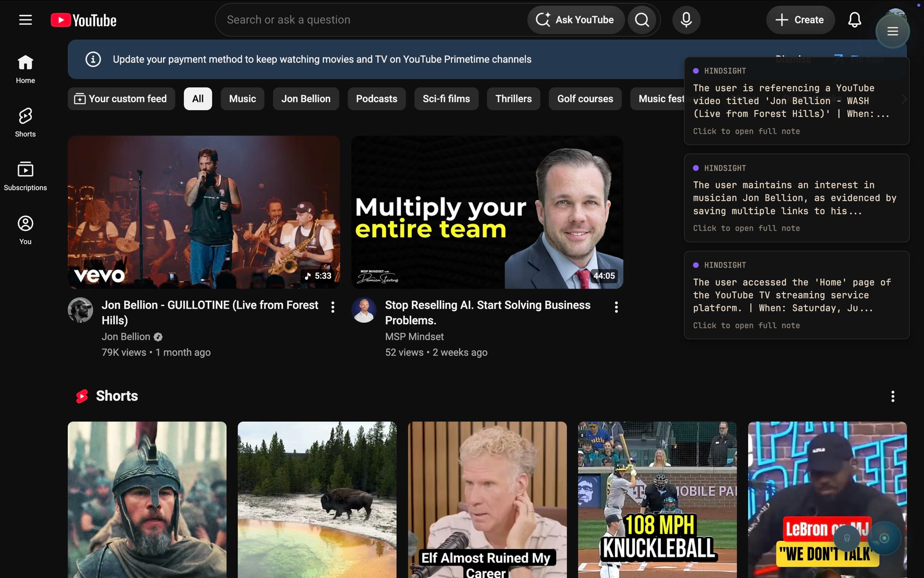Open Jon Bellion GUILLOTINE video title
This screenshot has width=924, height=578.
pos(210,313)
